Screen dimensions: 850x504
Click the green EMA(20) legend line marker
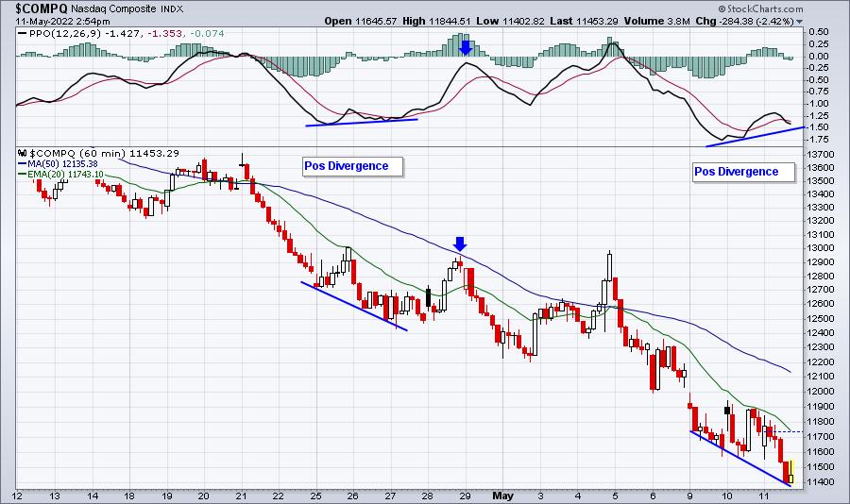click(x=23, y=174)
